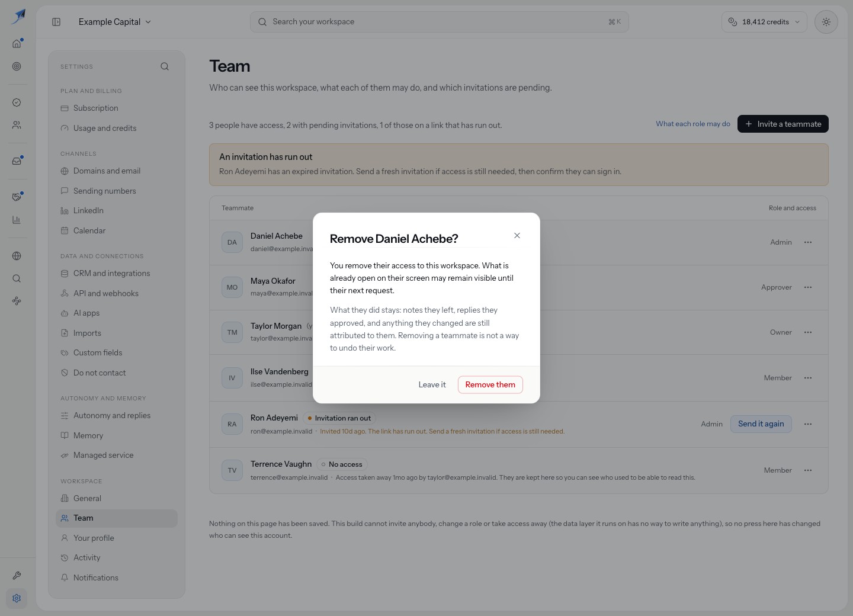853x616 pixels.
Task: Select Do not contact in sidebar
Action: tap(117, 373)
